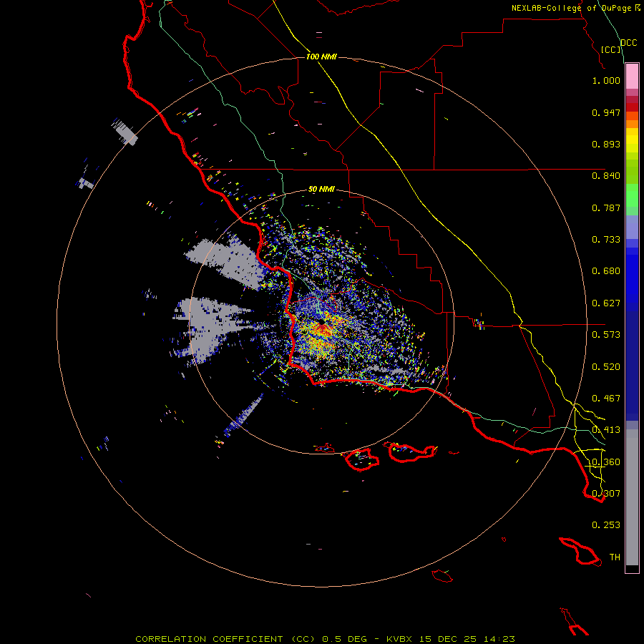Click the TH threshold label in legend
The image size is (644, 644).
pyautogui.click(x=615, y=557)
